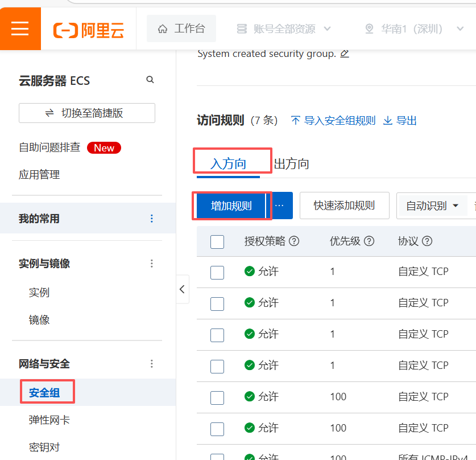476x460 pixels.
Task: Check the first priority 100 rule checkbox
Action: coord(217,397)
